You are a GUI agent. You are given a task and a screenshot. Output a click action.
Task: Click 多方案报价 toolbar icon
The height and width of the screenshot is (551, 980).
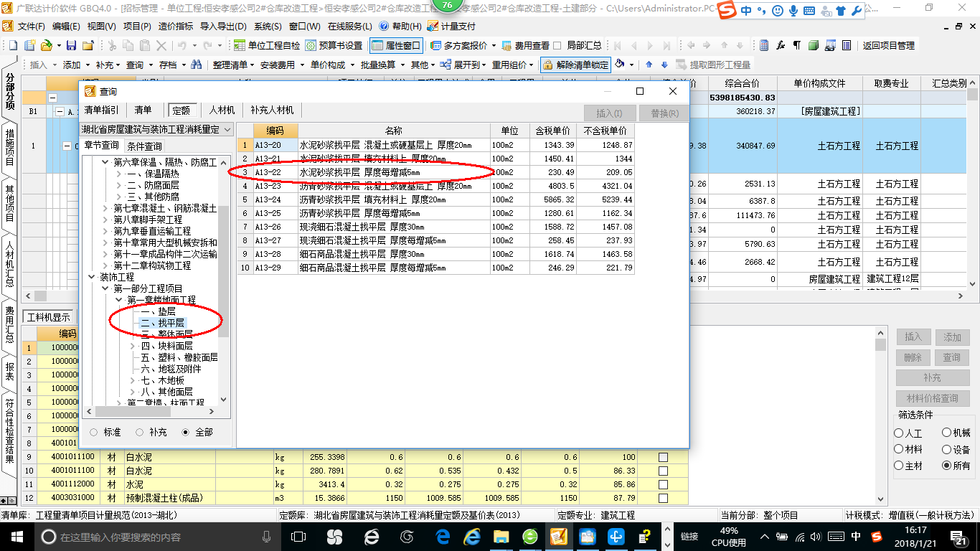click(x=436, y=45)
